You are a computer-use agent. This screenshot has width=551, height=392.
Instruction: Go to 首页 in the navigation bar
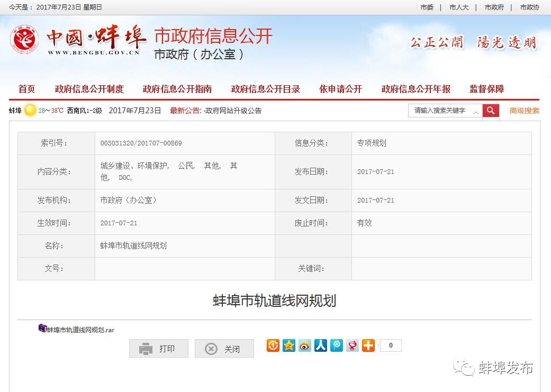[26, 89]
